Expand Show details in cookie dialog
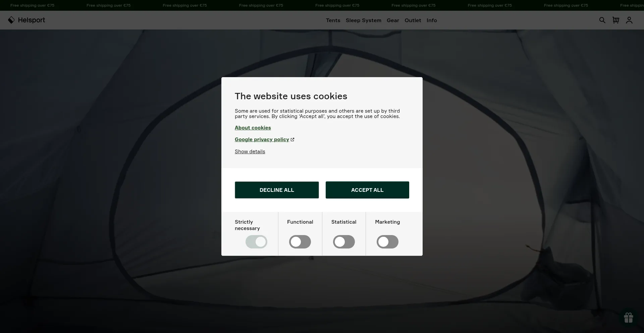This screenshot has width=644, height=333. 250,152
